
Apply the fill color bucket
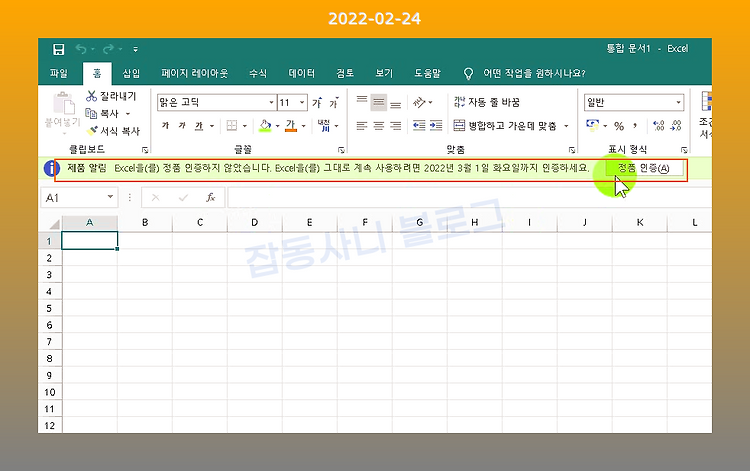tap(265, 126)
